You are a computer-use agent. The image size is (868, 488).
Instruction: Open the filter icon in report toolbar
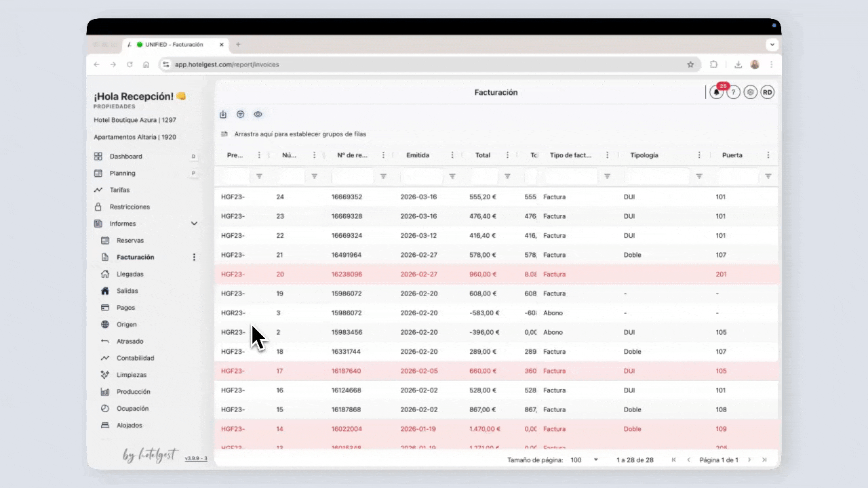[240, 115]
